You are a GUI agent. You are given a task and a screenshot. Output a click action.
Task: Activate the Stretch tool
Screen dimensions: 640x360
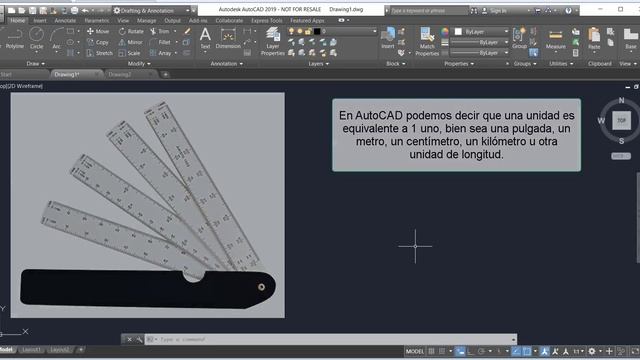click(100, 53)
